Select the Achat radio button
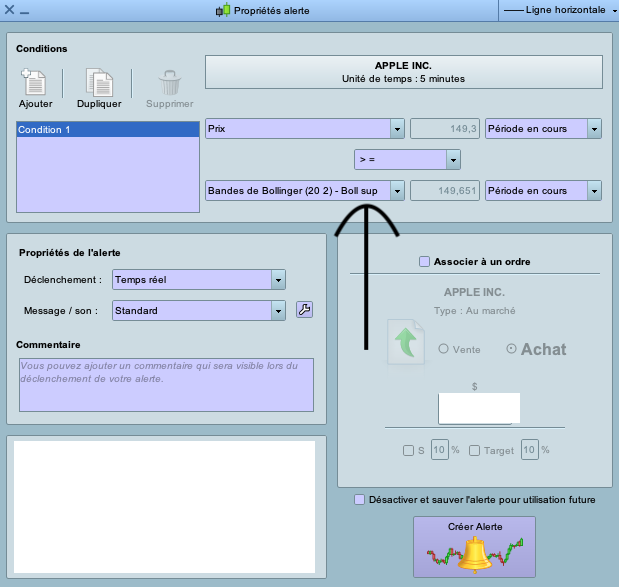 (x=511, y=349)
